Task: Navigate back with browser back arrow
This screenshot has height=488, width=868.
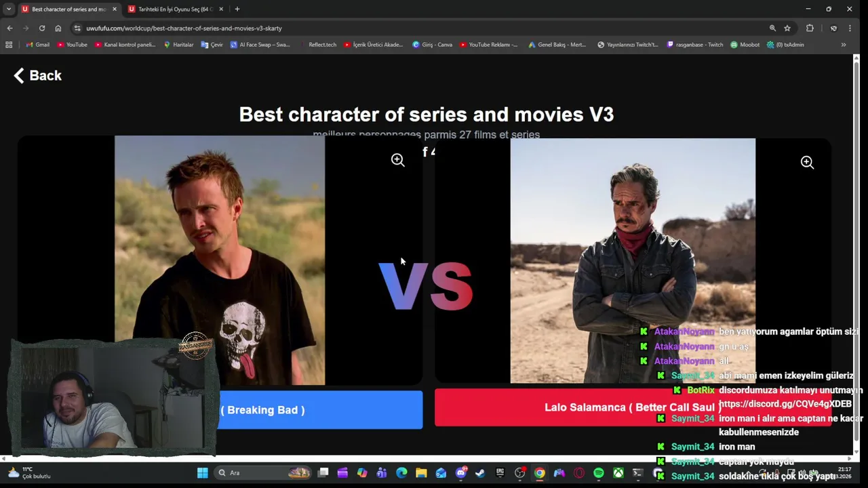Action: [9, 28]
